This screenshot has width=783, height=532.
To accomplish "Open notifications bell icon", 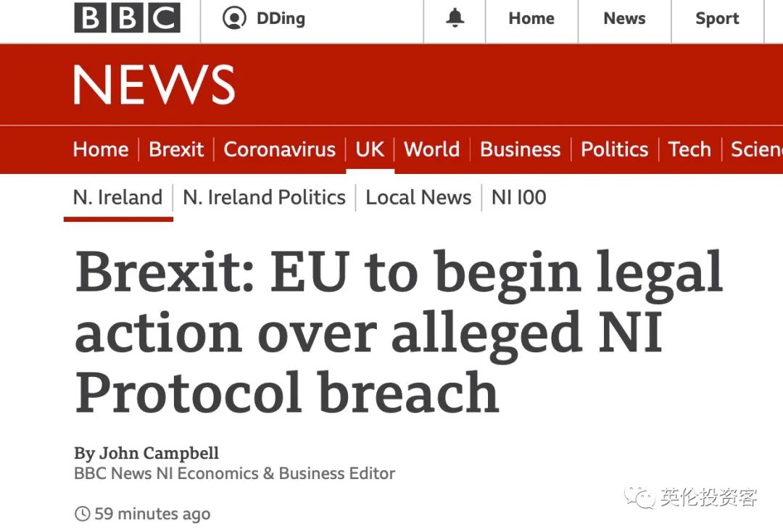I will [x=455, y=18].
